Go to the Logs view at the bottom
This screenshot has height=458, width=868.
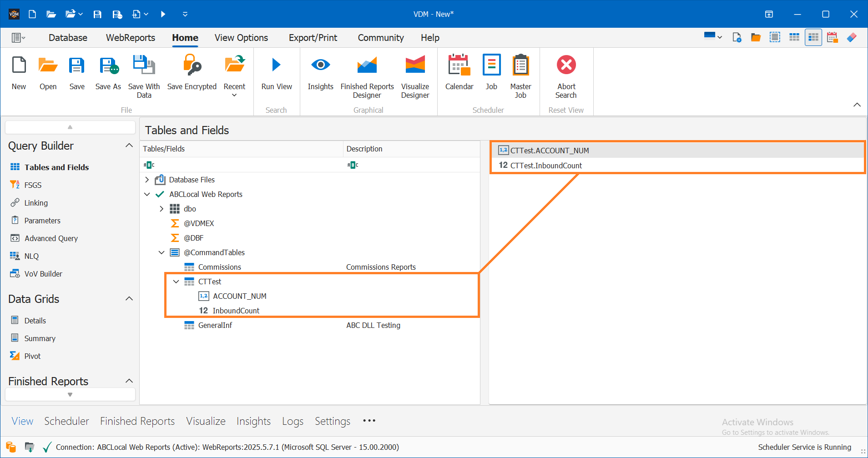coord(293,421)
